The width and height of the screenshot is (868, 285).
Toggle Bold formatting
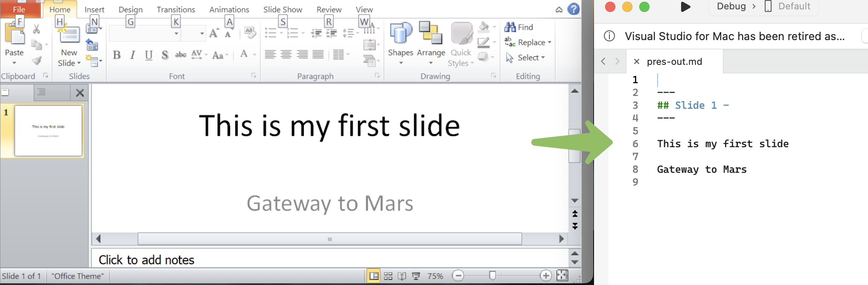click(117, 55)
